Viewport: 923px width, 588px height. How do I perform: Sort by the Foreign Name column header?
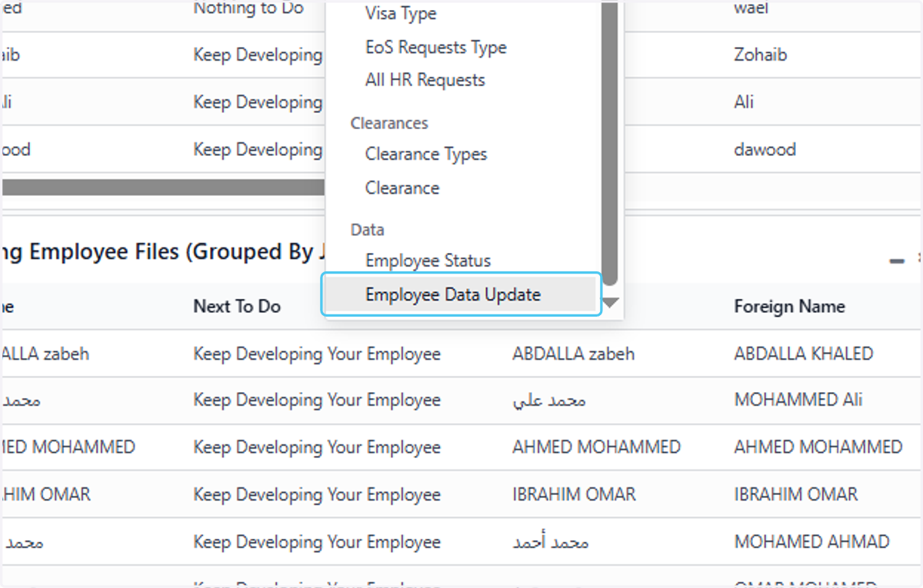click(789, 306)
